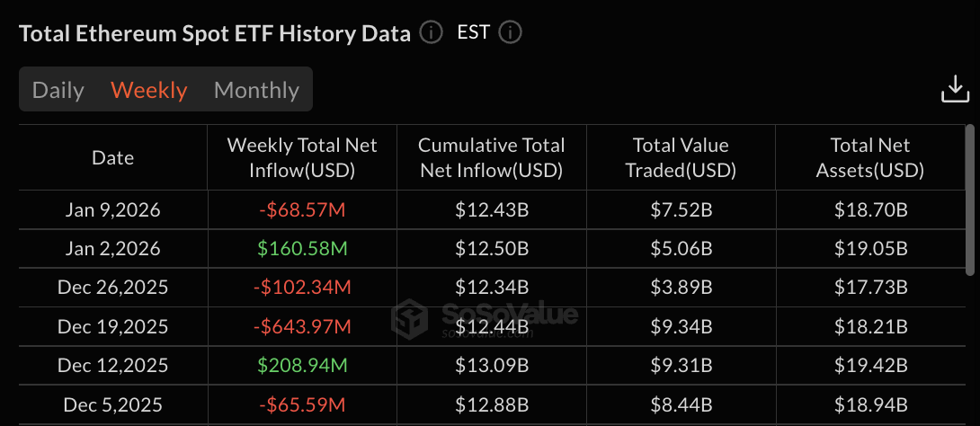Click Total Ethereum Spot ETF History Data title
The height and width of the screenshot is (426, 980).
(215, 33)
